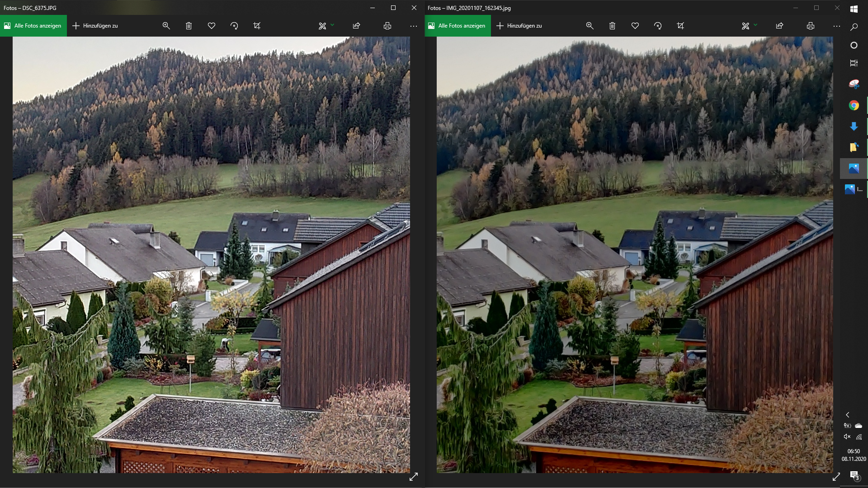The width and height of the screenshot is (868, 488).
Task: Open notification center with 3 notifications
Action: pyautogui.click(x=854, y=475)
